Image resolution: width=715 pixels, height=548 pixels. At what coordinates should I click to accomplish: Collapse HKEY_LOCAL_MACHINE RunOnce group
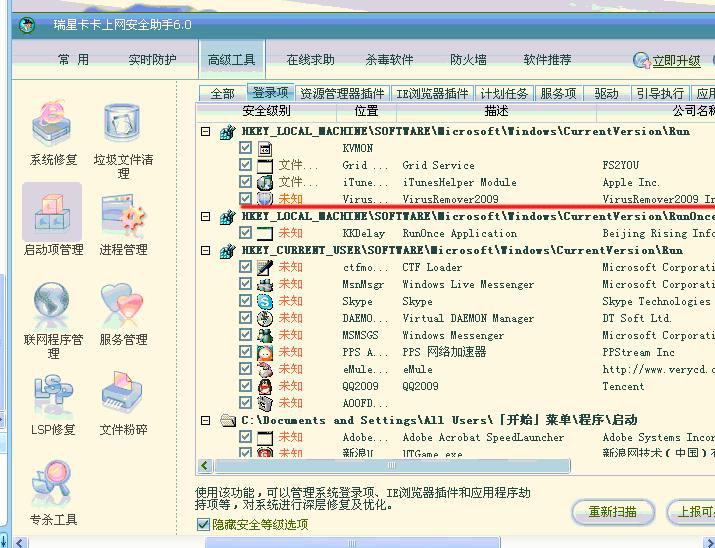[206, 217]
